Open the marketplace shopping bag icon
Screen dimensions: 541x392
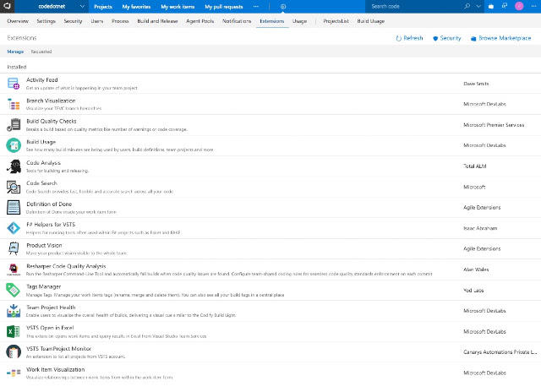click(491, 6)
